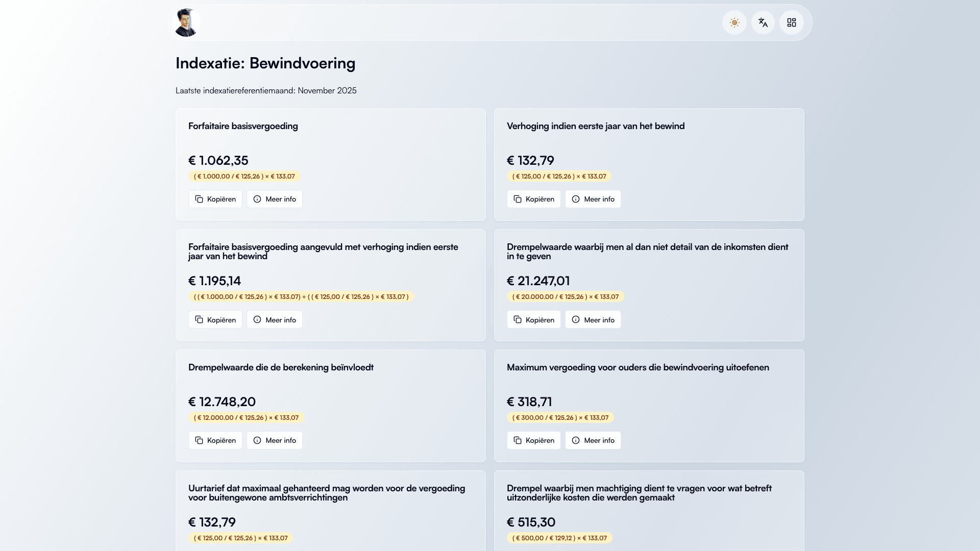Click formula badge under € 318,71
This screenshot has width=980, height=551.
(560, 418)
